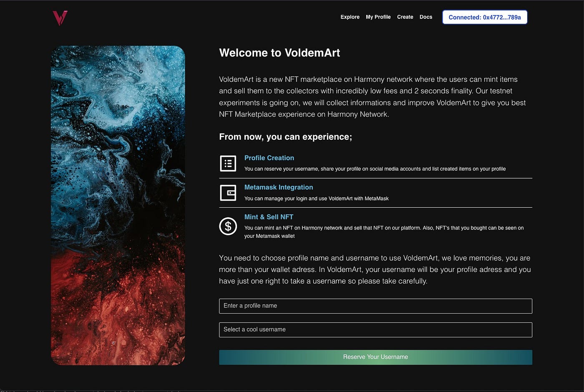
Task: Click paragraph starting 'You need to choose profile name'
Action: click(x=375, y=269)
